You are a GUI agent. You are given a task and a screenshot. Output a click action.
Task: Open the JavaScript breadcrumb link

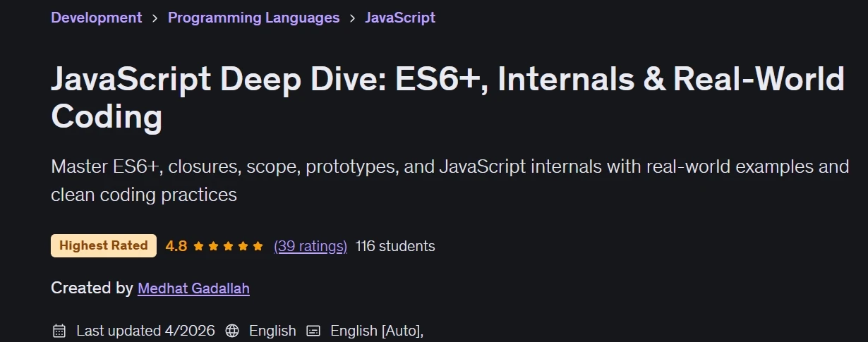(400, 18)
